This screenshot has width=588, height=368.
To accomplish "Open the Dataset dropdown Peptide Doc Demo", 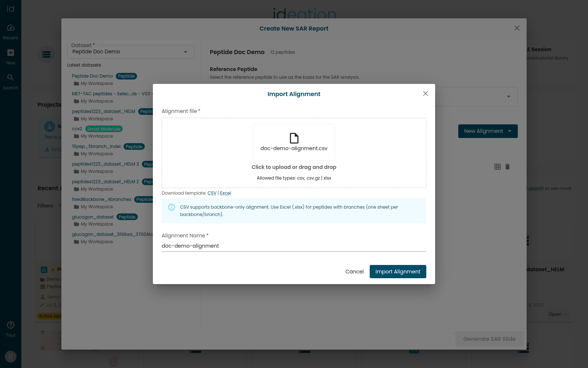I will click(131, 52).
